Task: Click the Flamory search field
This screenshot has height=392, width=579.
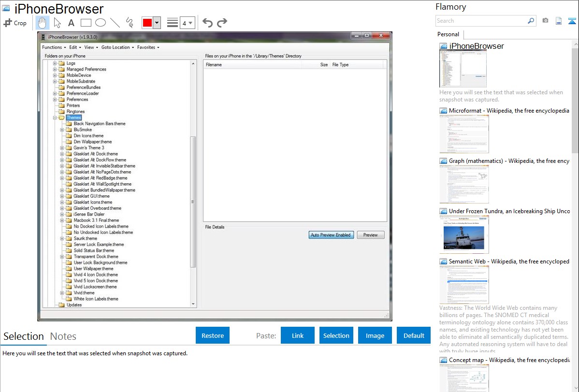Action: coord(481,21)
